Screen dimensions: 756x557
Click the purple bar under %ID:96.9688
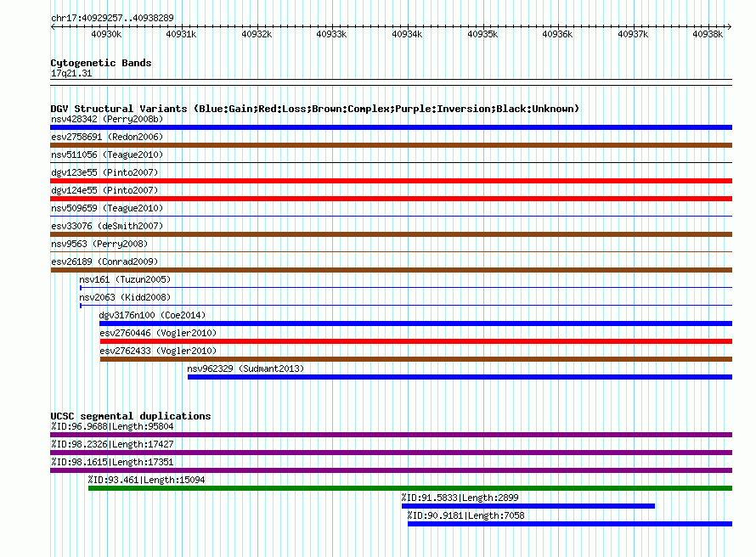[391, 435]
